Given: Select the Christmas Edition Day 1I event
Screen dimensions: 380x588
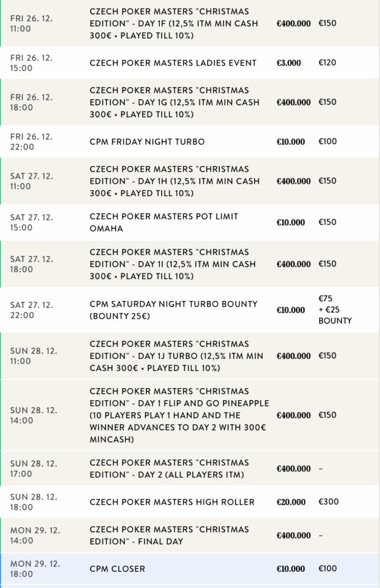Looking at the screenshot, I should pyautogui.click(x=175, y=264).
